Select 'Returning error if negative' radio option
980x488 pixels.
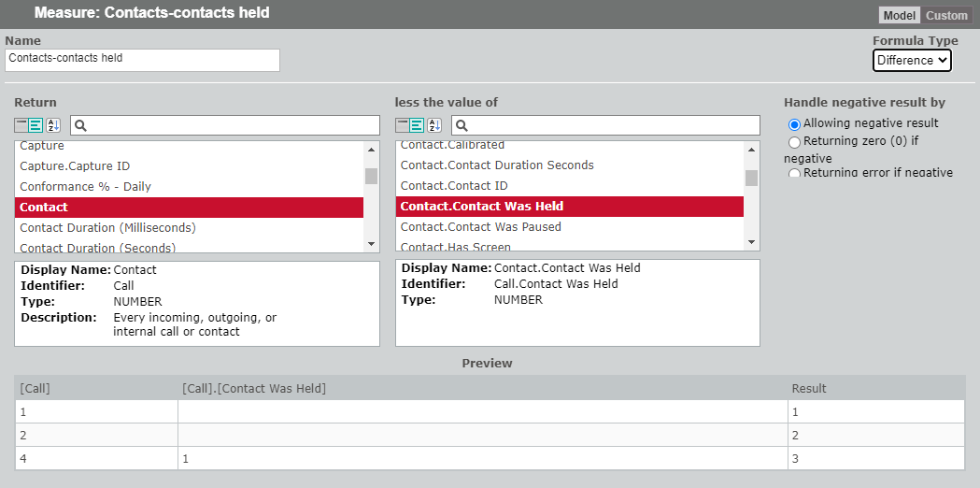795,173
